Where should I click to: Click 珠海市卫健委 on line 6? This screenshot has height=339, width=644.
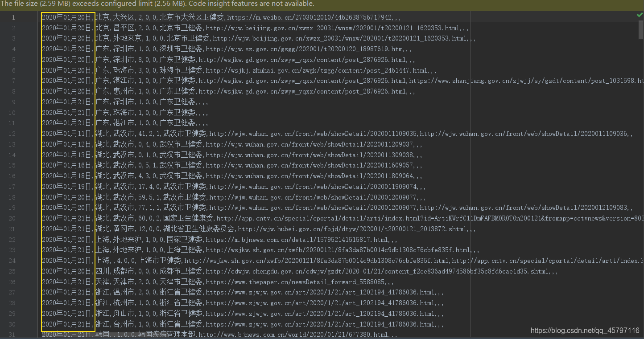click(x=181, y=70)
